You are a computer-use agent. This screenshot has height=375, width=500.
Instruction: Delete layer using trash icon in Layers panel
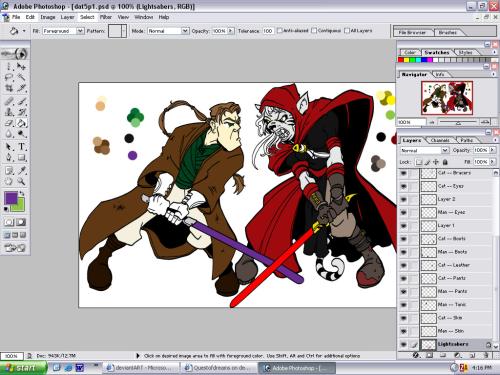[486, 355]
